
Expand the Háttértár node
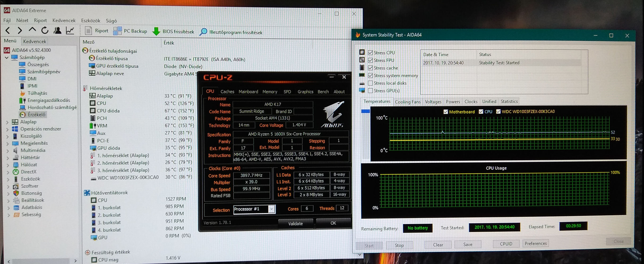point(8,158)
